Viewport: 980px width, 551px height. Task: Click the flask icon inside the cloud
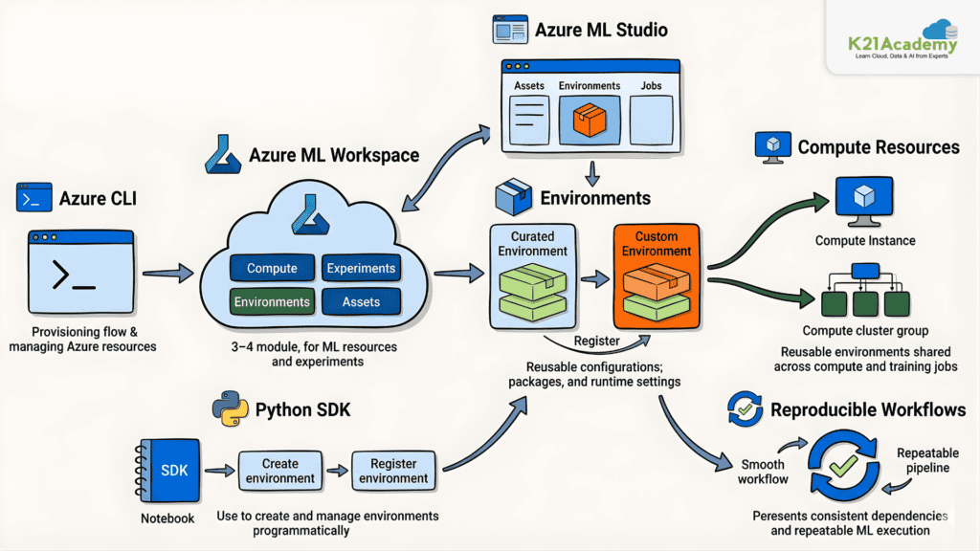(311, 215)
